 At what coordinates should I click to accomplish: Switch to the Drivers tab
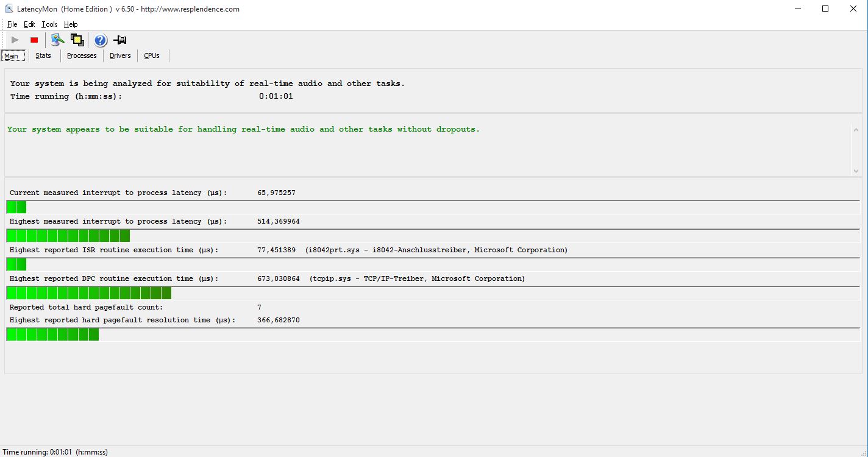tap(120, 55)
